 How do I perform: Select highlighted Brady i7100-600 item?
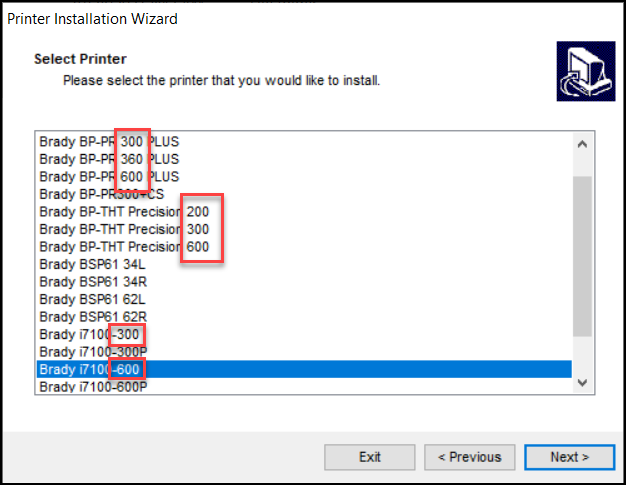pos(89,370)
